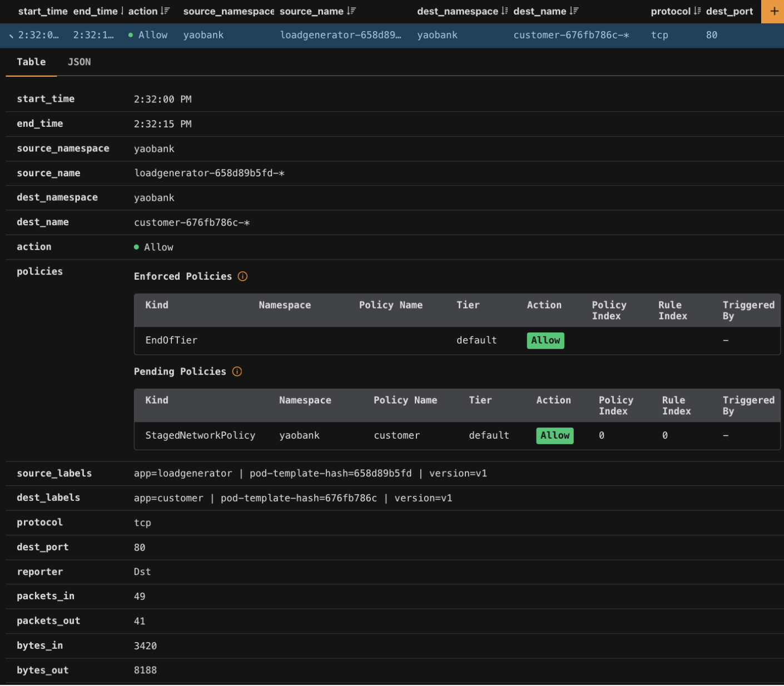Sort by action column sort icon

[x=165, y=11]
